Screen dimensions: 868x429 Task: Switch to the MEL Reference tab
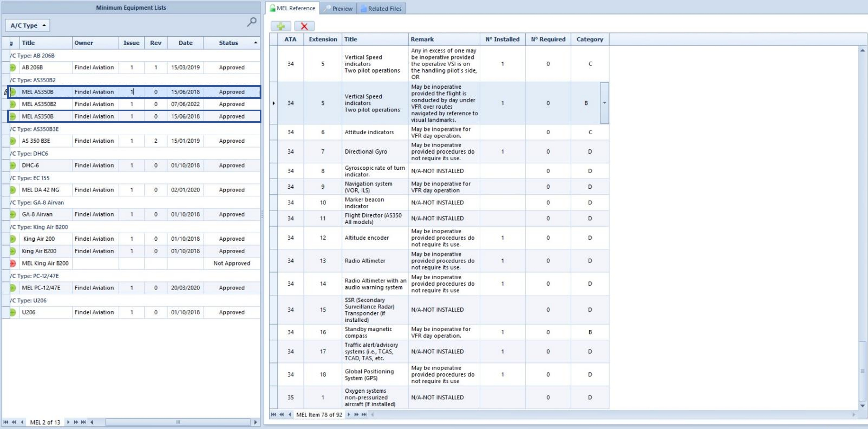point(292,8)
